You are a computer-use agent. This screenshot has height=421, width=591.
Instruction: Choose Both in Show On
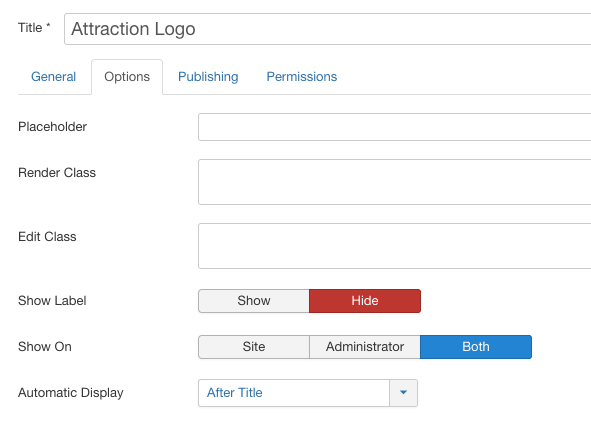476,347
